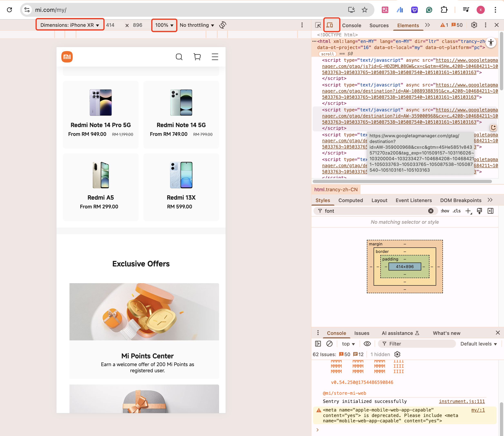Viewport: 504px width, 436px height.
Task: Open the shopping cart icon
Action: pos(197,57)
